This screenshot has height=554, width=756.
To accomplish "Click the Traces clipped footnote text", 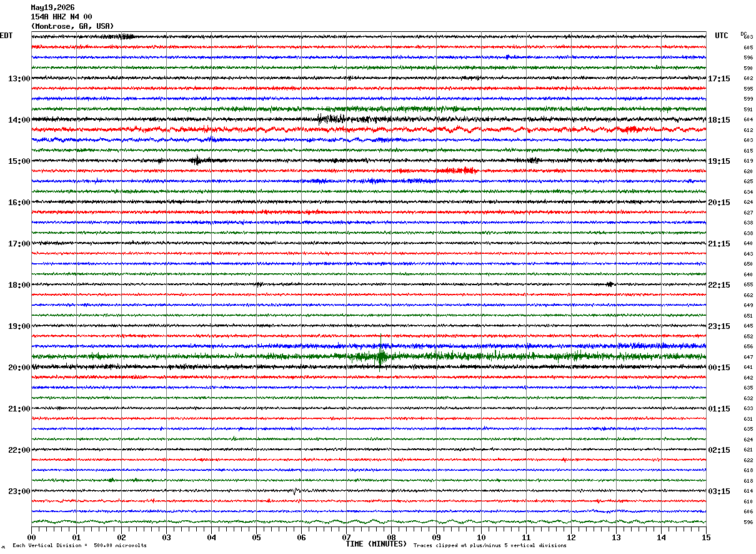I will [490, 546].
